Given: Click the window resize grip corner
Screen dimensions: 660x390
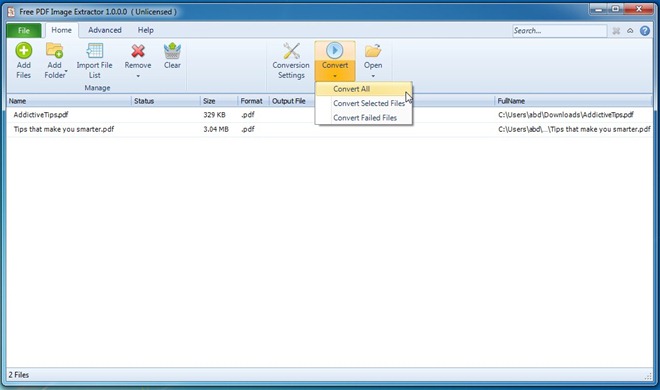Looking at the screenshot, I should 648,376.
